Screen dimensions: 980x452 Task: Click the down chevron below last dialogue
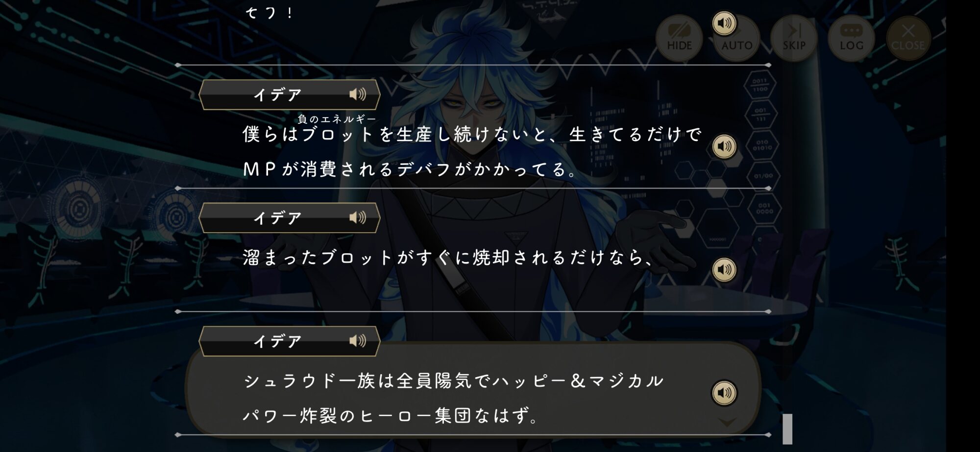pyautogui.click(x=727, y=422)
